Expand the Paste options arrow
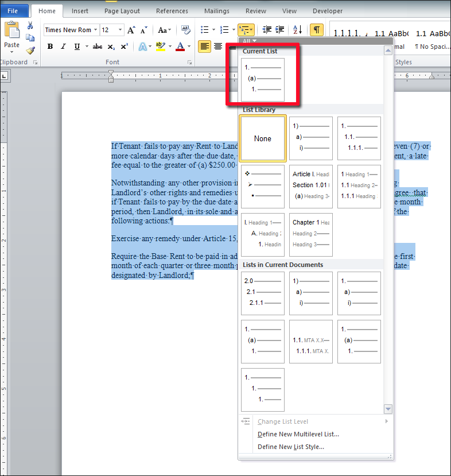451x476 pixels. (x=11, y=52)
